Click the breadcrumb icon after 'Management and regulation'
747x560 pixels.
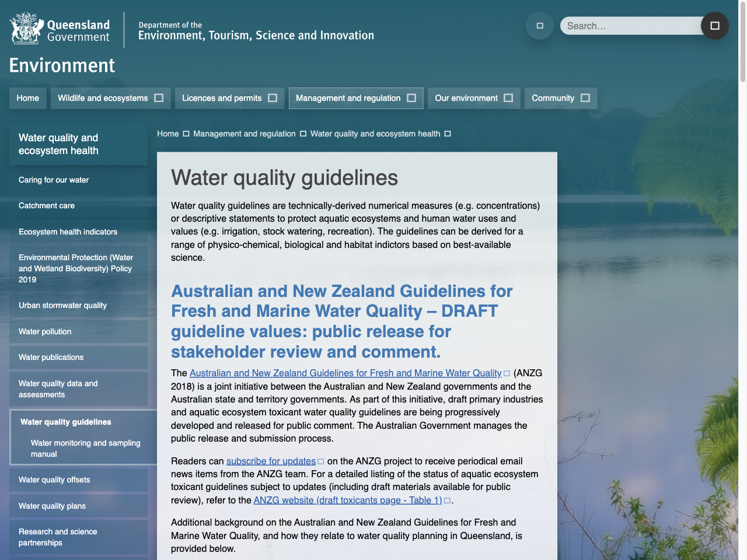click(x=303, y=134)
